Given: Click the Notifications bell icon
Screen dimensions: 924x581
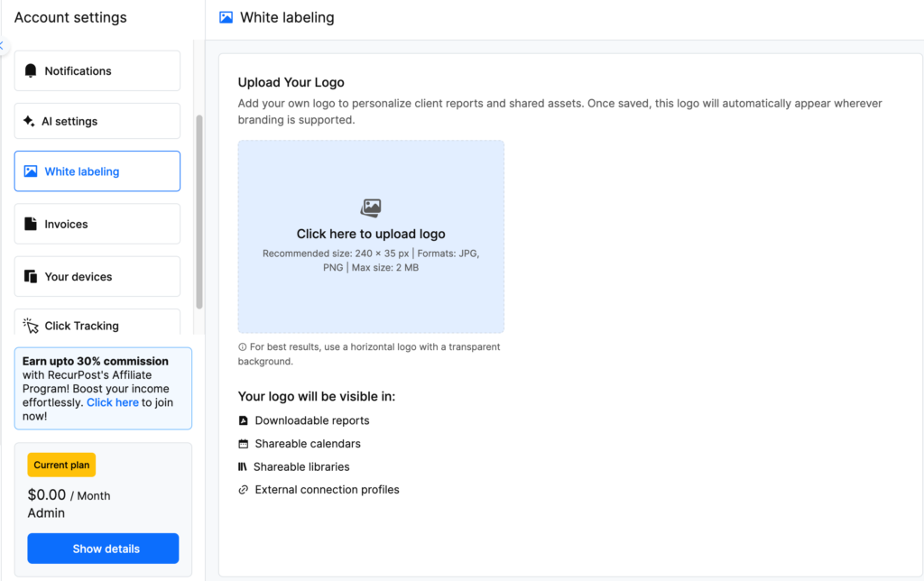Looking at the screenshot, I should coord(31,71).
